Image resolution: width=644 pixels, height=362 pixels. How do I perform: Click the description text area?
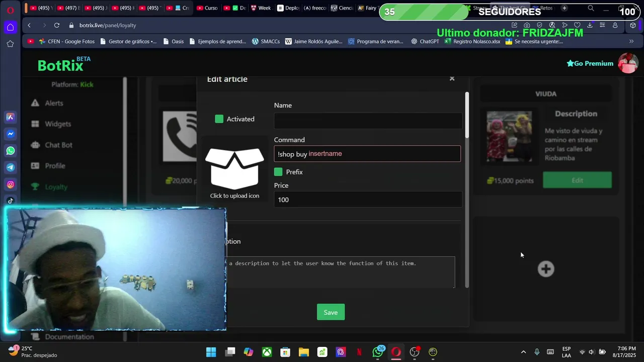(340, 272)
